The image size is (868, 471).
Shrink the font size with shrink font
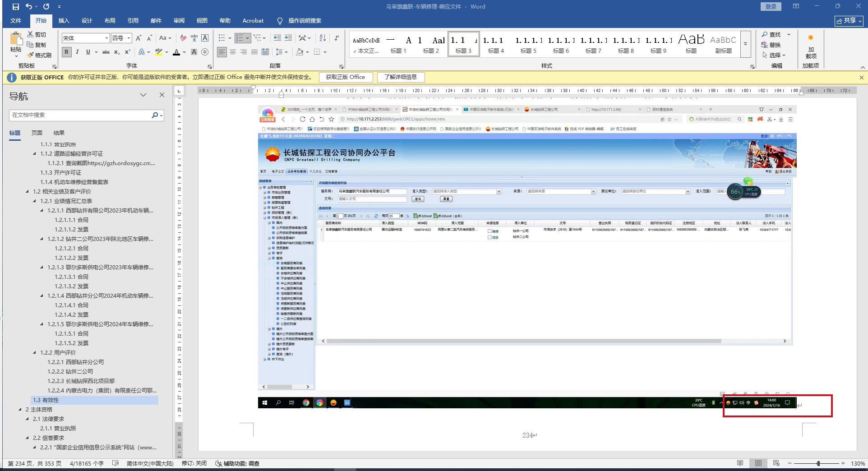(149, 38)
